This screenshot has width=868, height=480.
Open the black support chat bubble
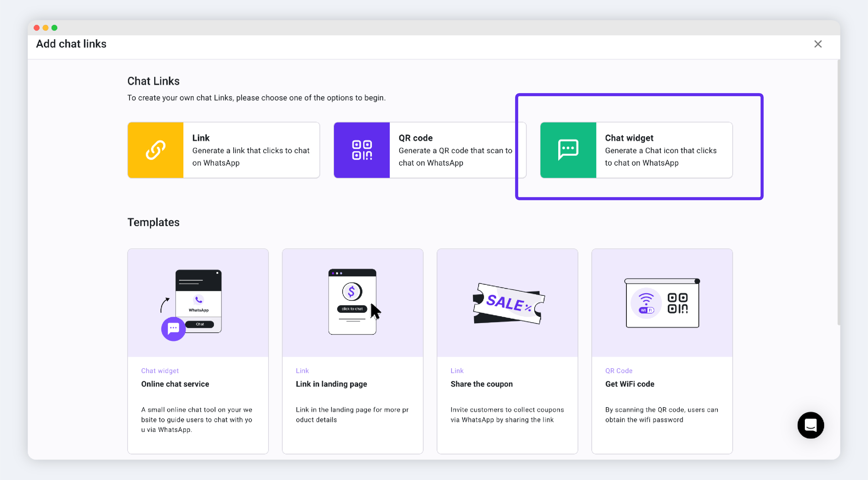810,425
